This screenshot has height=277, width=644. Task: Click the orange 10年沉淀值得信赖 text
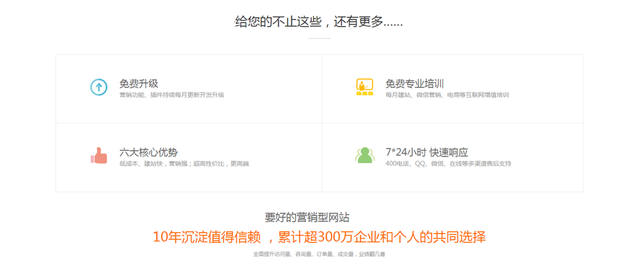207,237
